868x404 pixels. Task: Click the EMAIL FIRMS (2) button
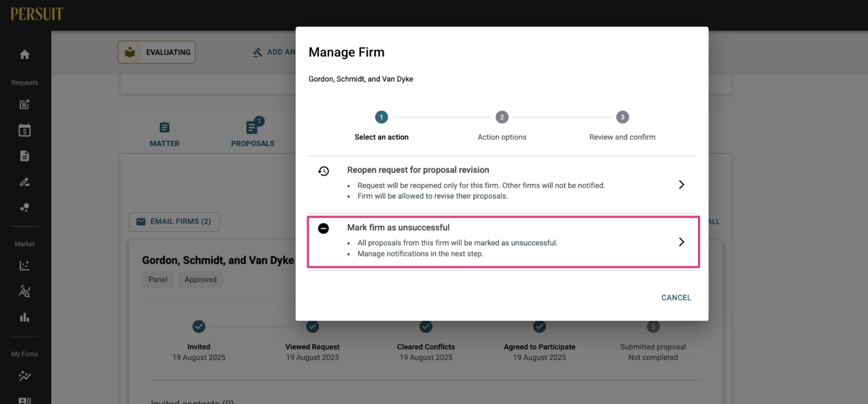pyautogui.click(x=174, y=221)
